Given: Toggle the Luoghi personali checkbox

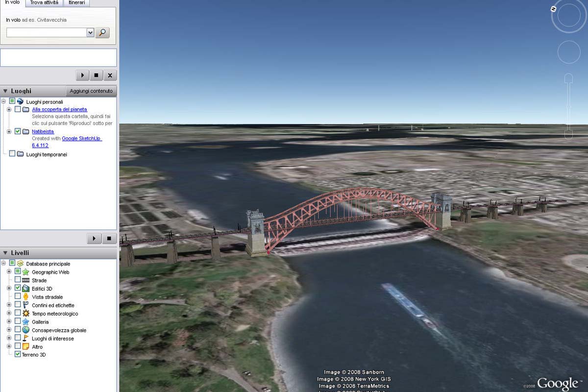Looking at the screenshot, I should [x=12, y=101].
